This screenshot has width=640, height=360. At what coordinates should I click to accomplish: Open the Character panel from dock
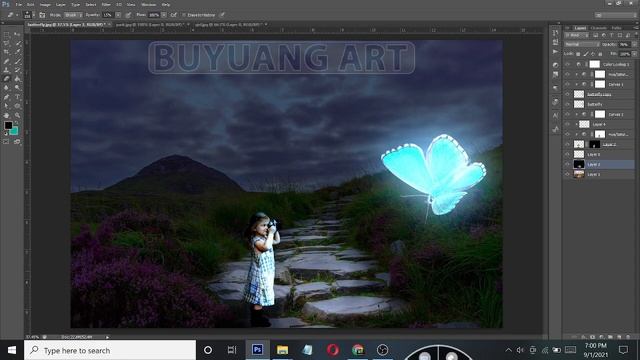[x=556, y=116]
